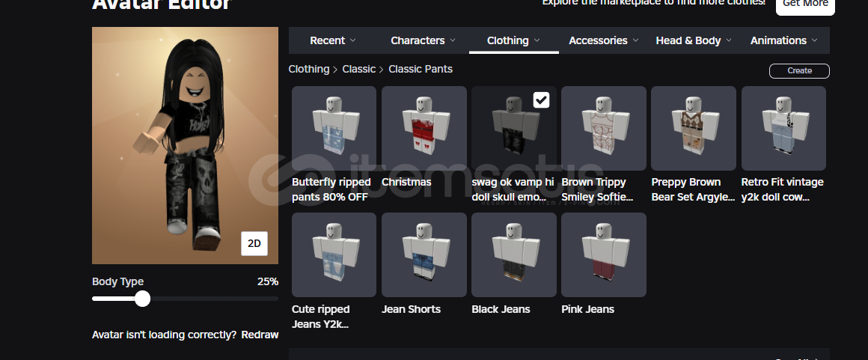Image resolution: width=868 pixels, height=360 pixels.
Task: Click the Redraw avatar link
Action: coord(260,335)
